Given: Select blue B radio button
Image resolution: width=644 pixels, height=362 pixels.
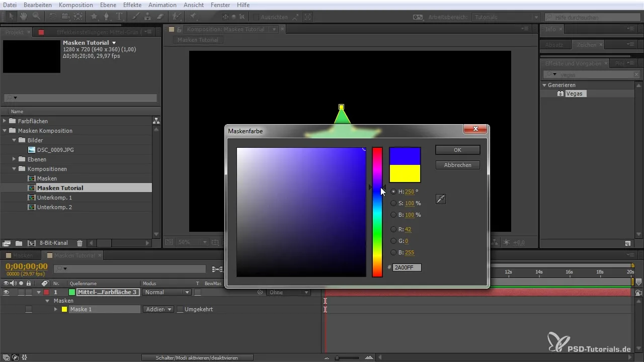Looking at the screenshot, I should 393,252.
